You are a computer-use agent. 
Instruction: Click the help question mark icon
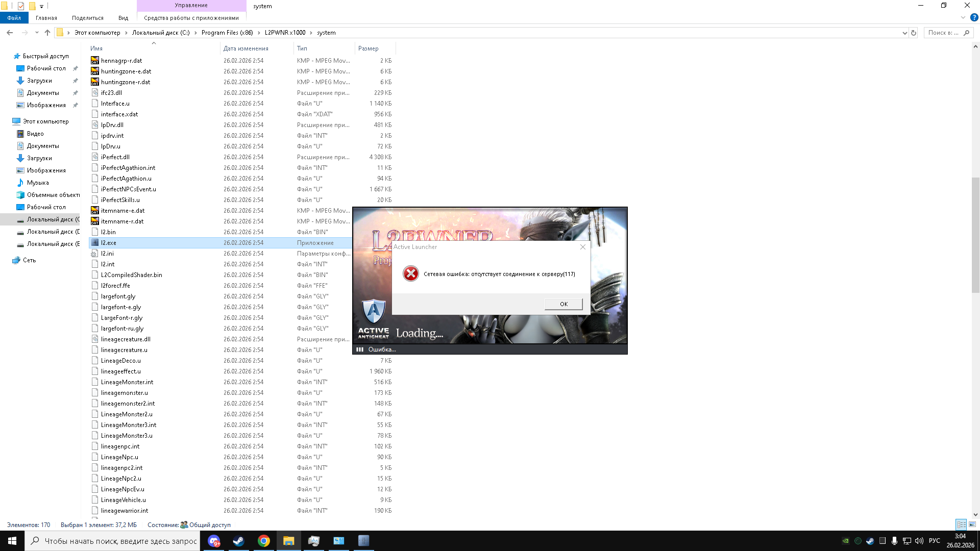click(x=974, y=17)
